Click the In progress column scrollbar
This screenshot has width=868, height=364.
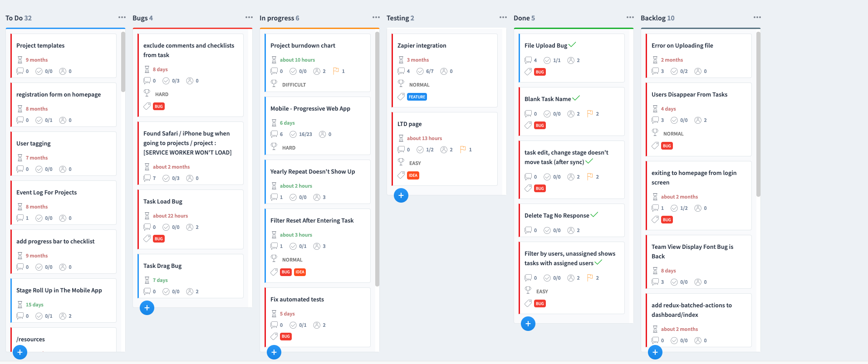pos(377,159)
